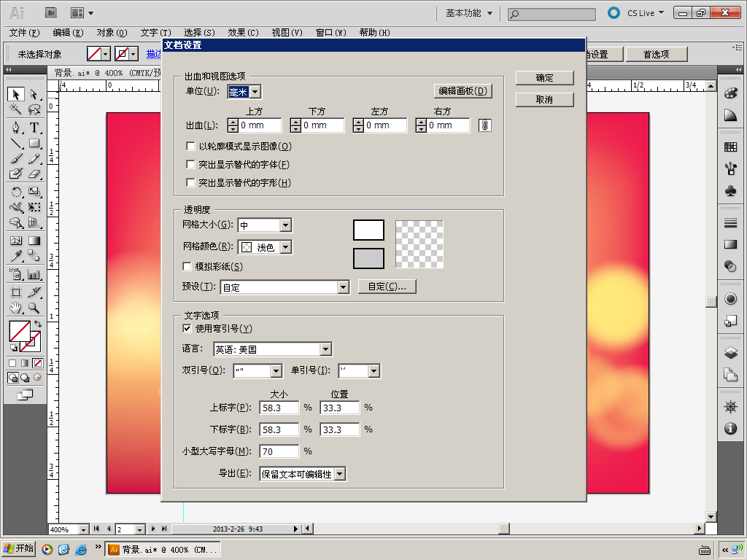Click the Internet Explorer quick launch icon
This screenshot has height=560, width=747.
click(82, 550)
